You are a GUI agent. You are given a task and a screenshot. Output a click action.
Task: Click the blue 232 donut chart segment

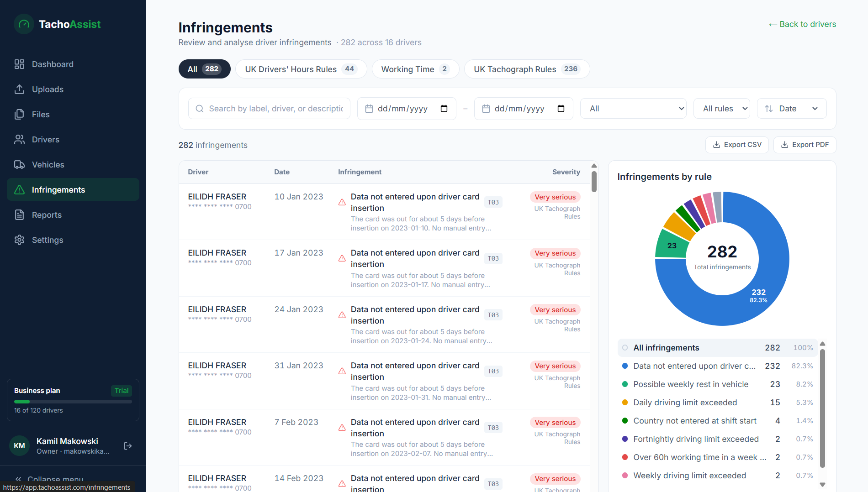759,295
